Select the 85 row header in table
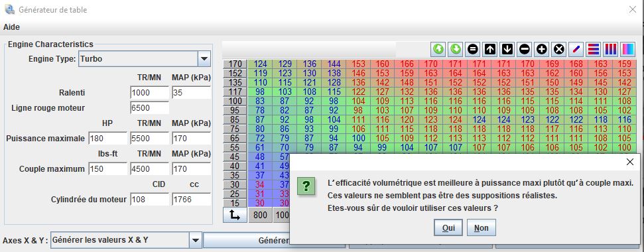The height and width of the screenshot is (252, 644). pyautogui.click(x=235, y=120)
